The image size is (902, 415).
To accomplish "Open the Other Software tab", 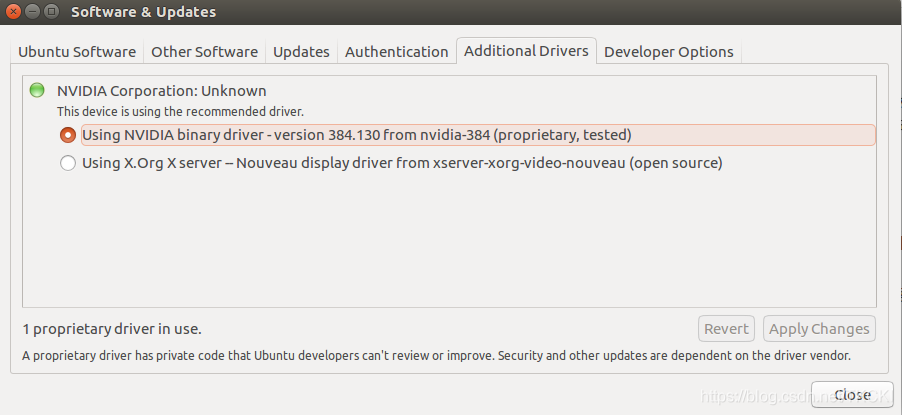I will (x=204, y=52).
